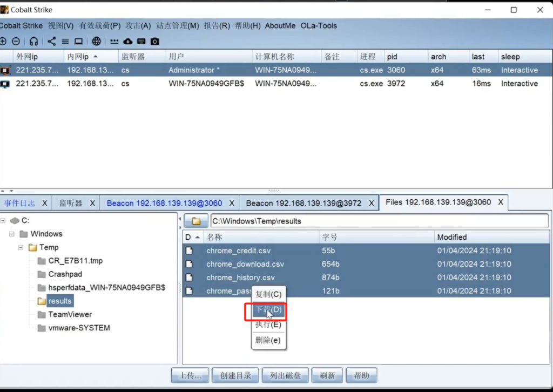Click the 刷新 refresh button

(x=327, y=375)
